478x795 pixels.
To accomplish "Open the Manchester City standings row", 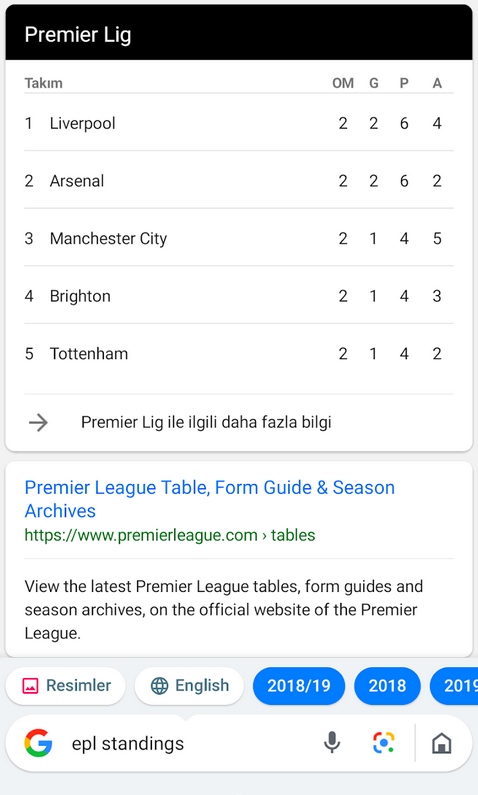I will coord(239,238).
